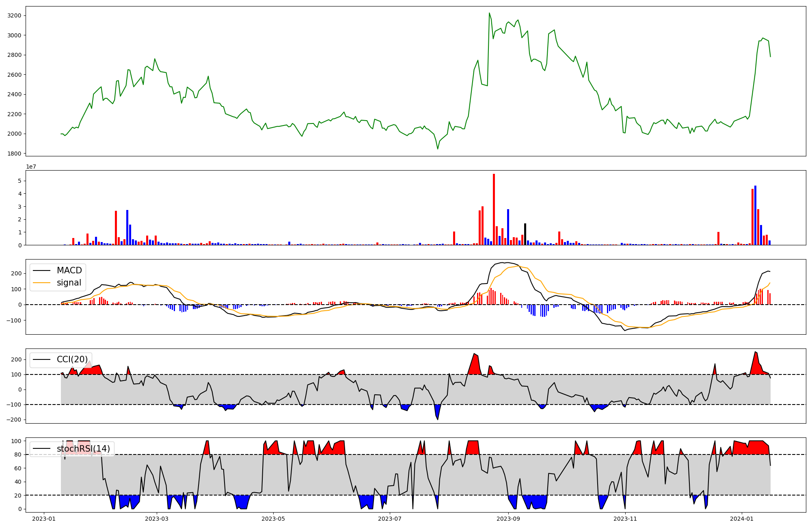Click the 1800 tick label on price axis
This screenshot has width=812, height=528.
pos(15,154)
